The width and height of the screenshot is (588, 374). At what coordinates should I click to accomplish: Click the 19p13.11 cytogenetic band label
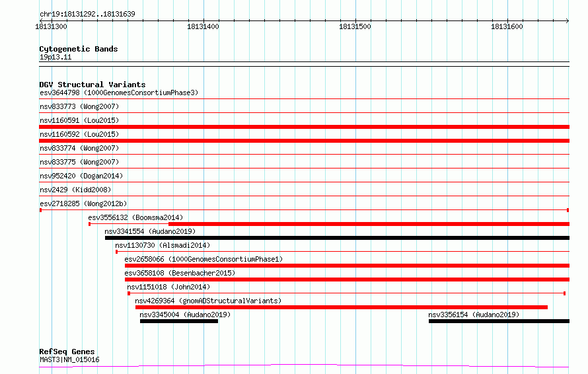click(x=55, y=57)
